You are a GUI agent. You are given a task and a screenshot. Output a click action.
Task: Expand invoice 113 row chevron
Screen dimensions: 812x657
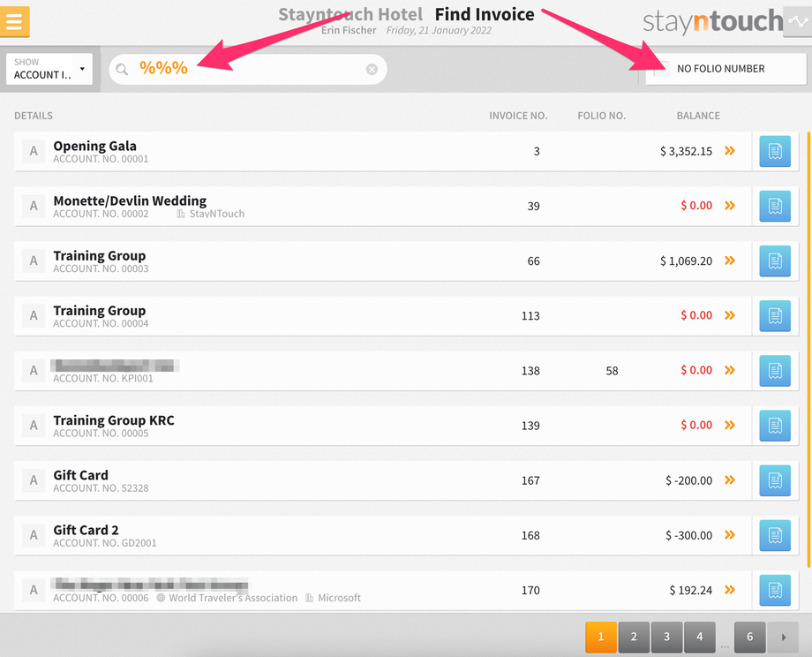[730, 315]
